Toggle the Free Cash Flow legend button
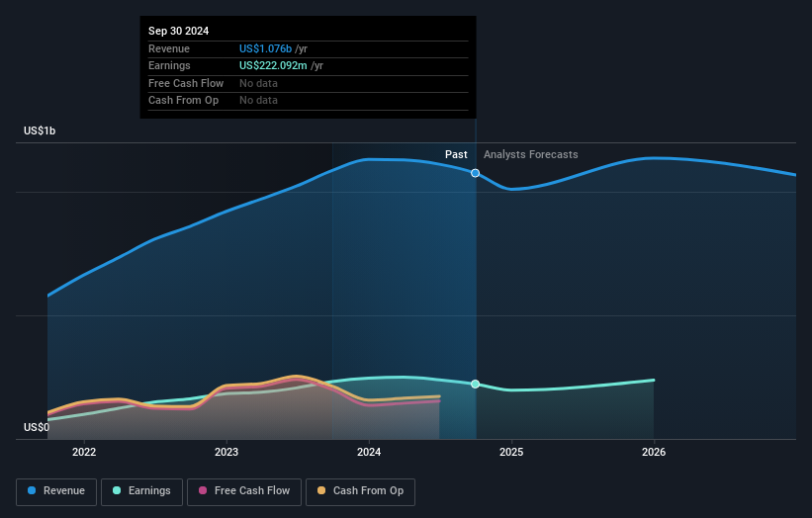This screenshot has height=518, width=812. point(244,491)
